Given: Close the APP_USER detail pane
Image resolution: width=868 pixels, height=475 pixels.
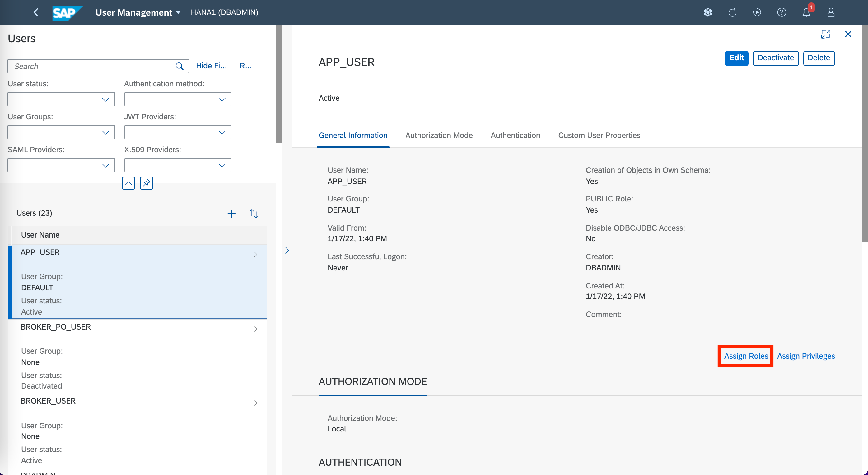Looking at the screenshot, I should tap(848, 34).
